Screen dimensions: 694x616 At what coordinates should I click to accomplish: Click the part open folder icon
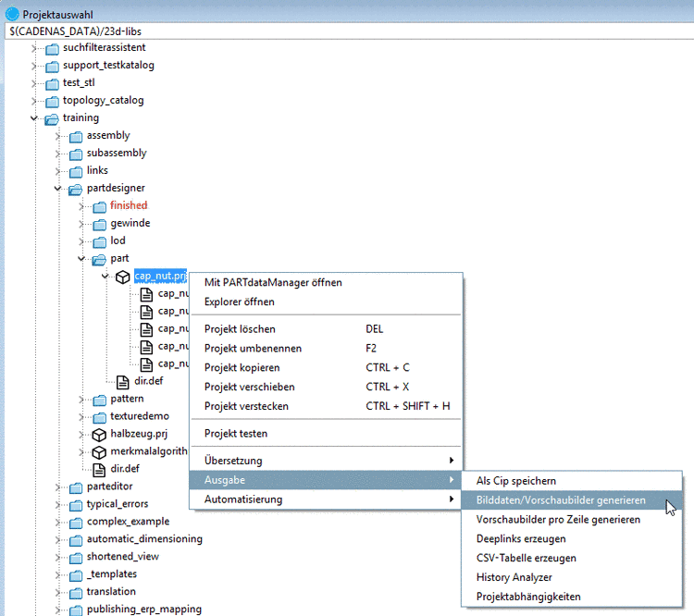point(99,259)
